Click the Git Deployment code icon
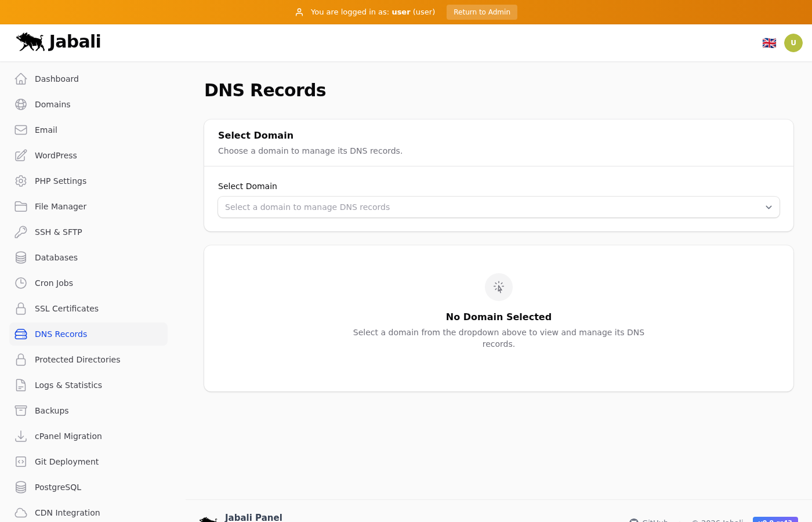This screenshot has width=812, height=522. (21, 462)
